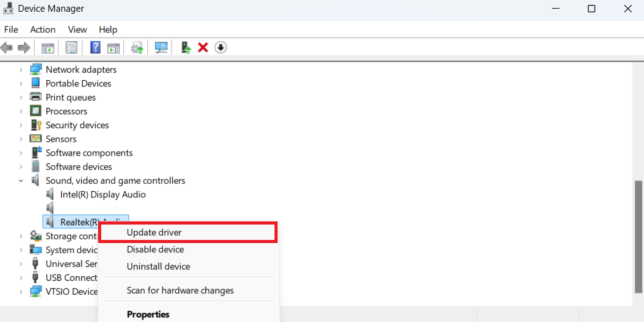Click the Forward arrow toolbar icon
644x322 pixels.
(24, 48)
